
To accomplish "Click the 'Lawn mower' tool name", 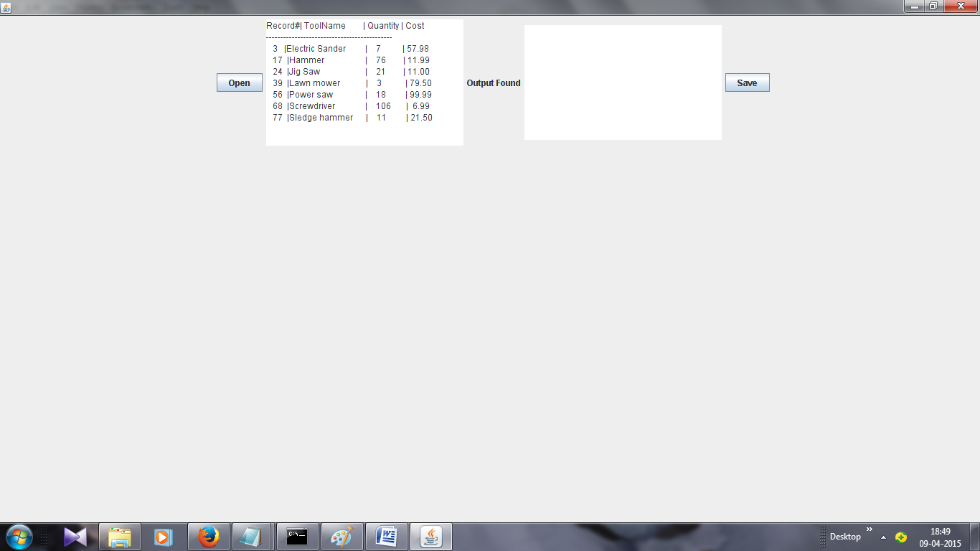I will click(315, 83).
